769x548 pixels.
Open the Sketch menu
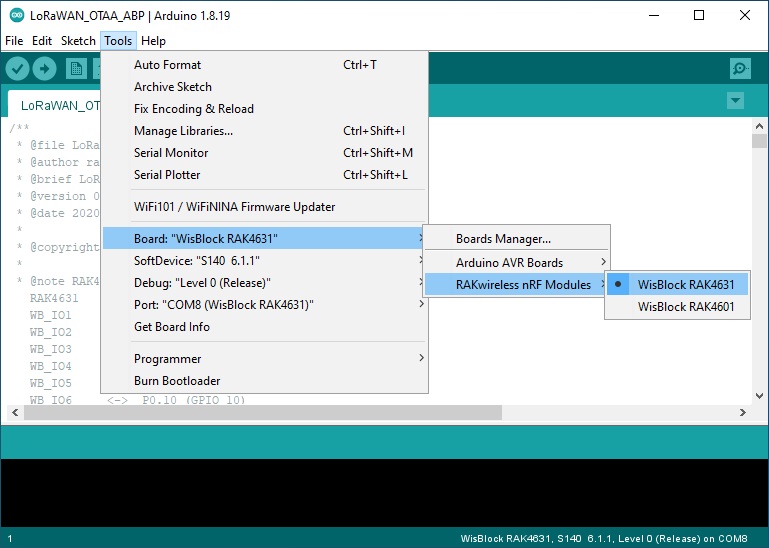click(78, 41)
